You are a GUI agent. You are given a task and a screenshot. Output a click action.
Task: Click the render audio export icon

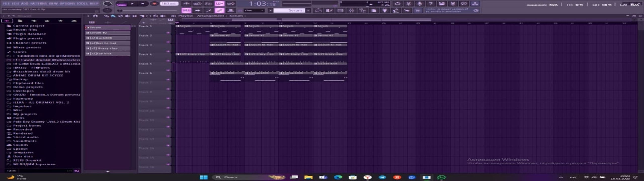pos(453,4)
